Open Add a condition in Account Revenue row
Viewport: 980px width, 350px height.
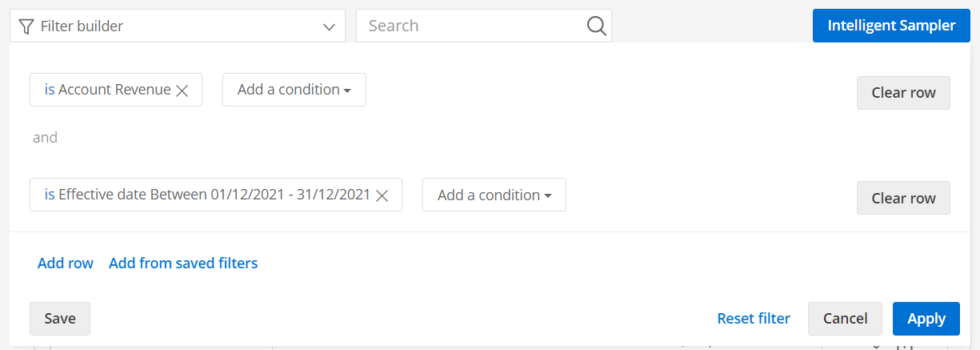[294, 90]
